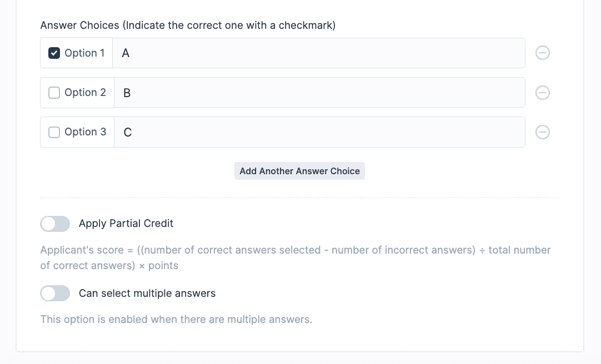Tick the Option 3 checkbox
The height and width of the screenshot is (364, 601).
point(54,132)
